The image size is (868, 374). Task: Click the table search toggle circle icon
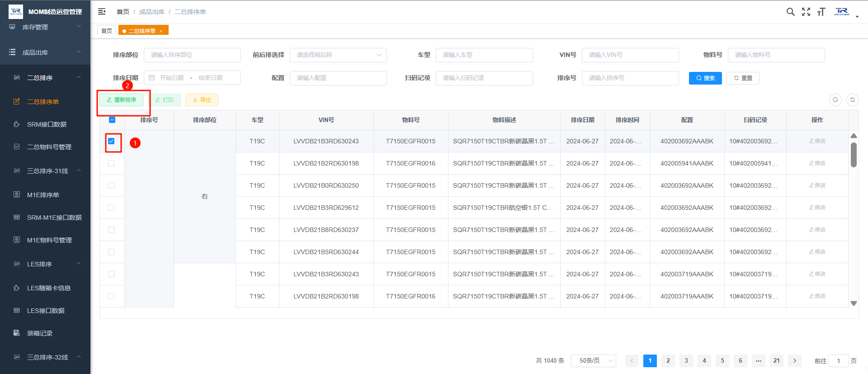click(x=835, y=100)
